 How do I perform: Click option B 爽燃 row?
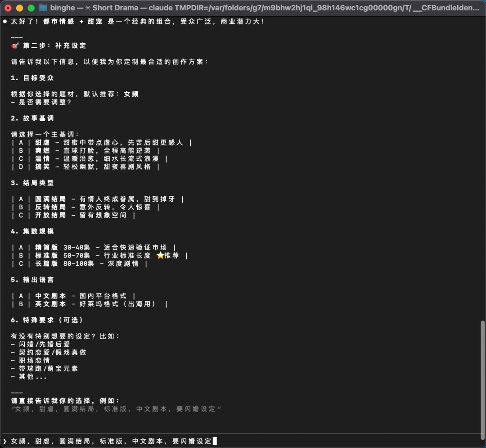tap(85, 151)
